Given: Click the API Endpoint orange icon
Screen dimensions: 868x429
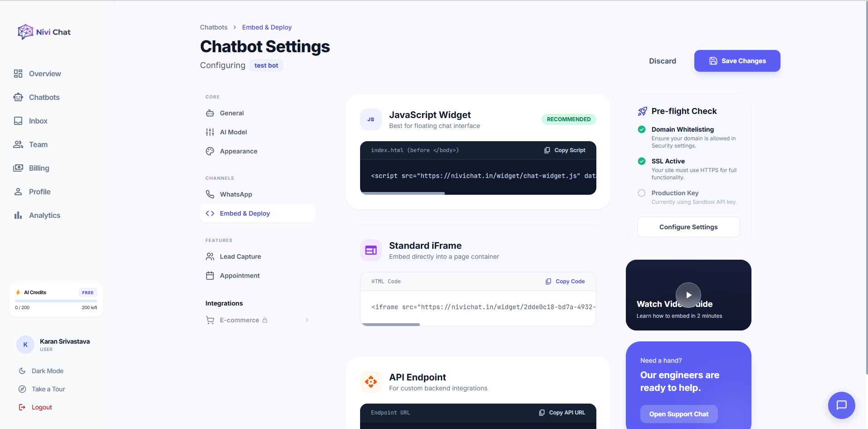Looking at the screenshot, I should click(371, 382).
